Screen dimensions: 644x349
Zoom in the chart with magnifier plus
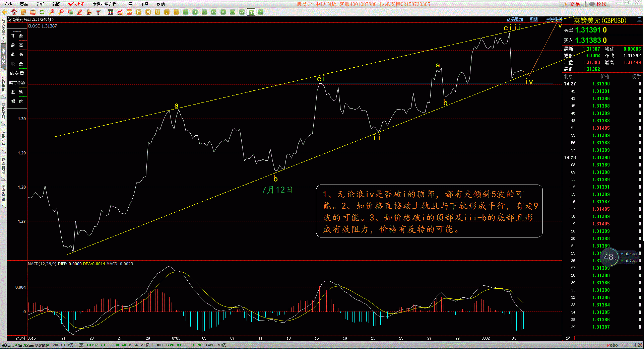[52, 12]
